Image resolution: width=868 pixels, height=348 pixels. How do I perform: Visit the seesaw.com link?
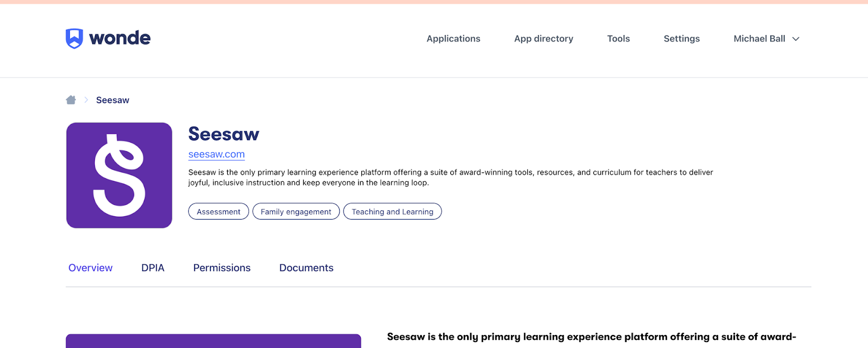coord(216,154)
